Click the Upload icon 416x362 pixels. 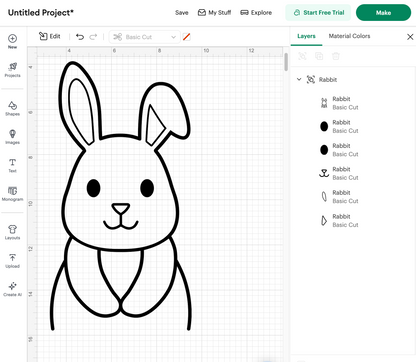[12, 258]
